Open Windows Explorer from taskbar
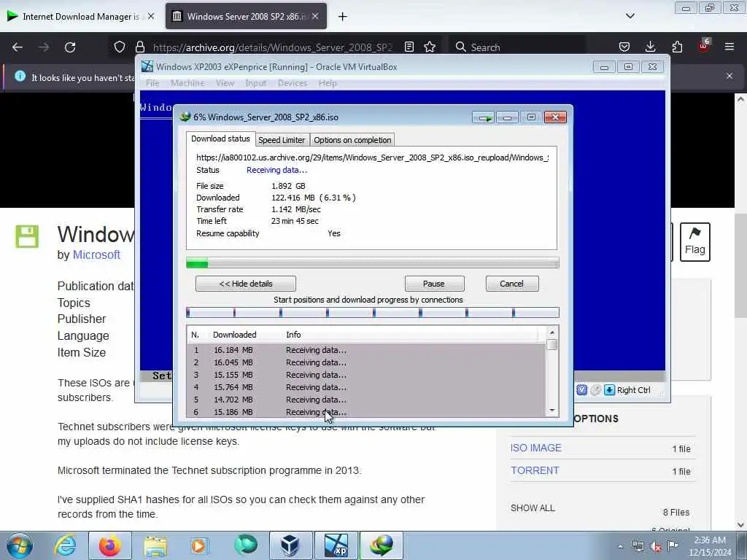 click(x=155, y=545)
